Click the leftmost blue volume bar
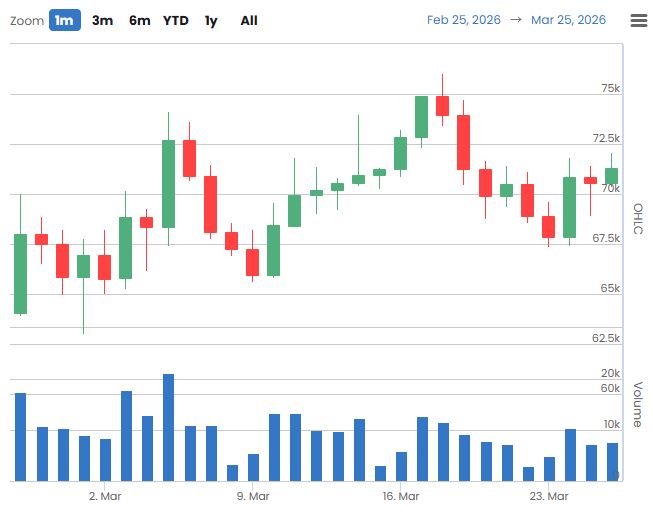The height and width of the screenshot is (514, 653). pyautogui.click(x=20, y=437)
